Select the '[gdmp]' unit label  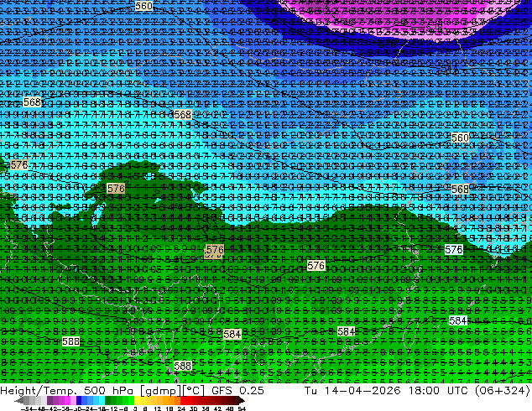tap(159, 391)
